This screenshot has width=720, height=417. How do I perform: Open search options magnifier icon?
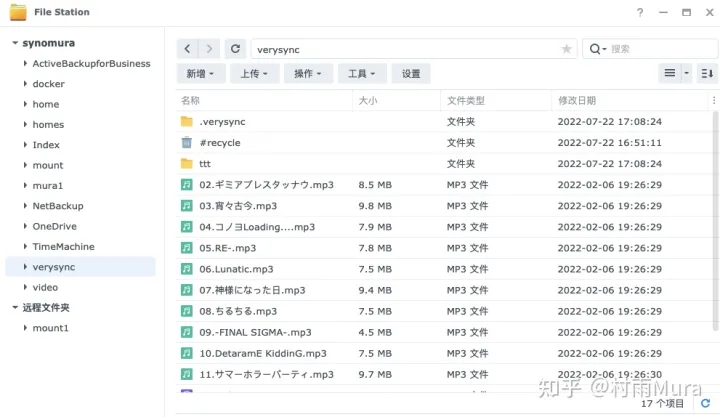tap(597, 49)
